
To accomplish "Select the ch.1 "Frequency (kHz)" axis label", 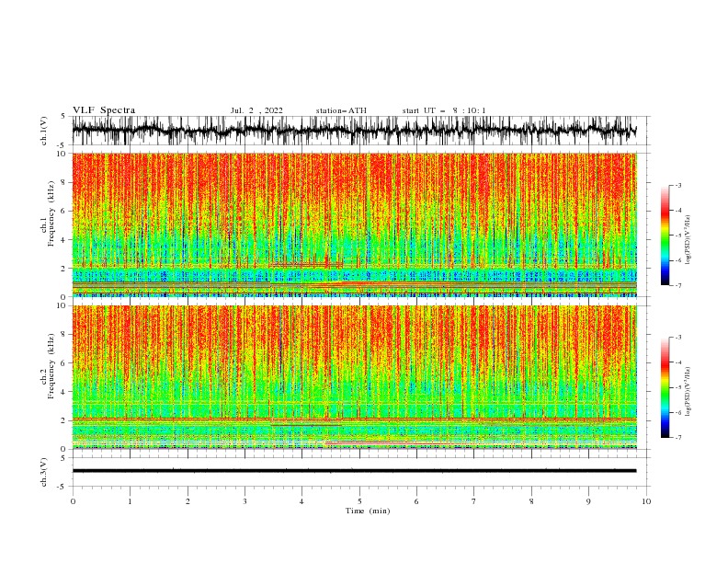I will 51,213.
